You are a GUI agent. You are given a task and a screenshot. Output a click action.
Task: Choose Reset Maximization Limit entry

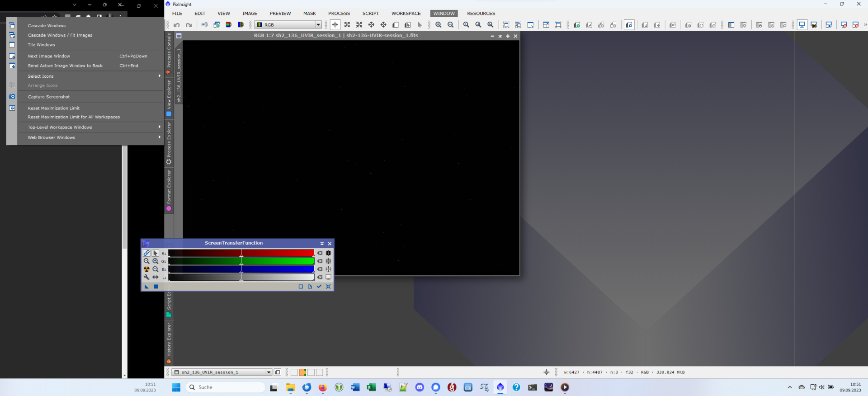90,108
